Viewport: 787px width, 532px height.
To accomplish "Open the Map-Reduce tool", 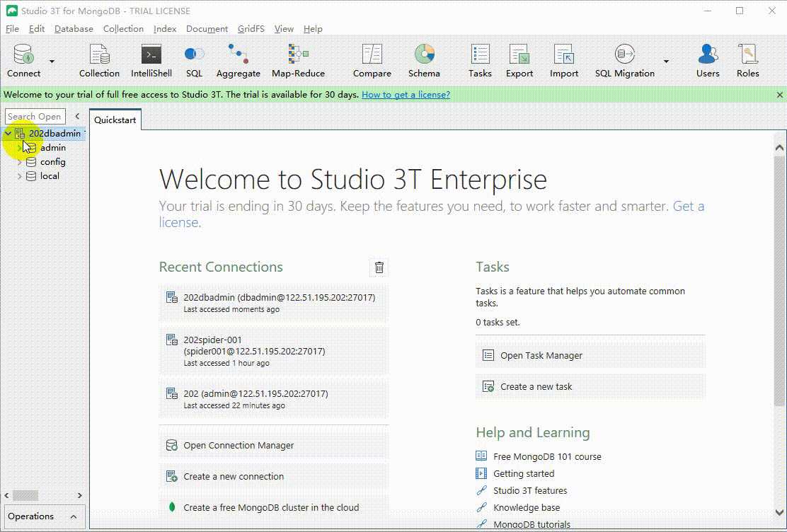I will (x=298, y=61).
